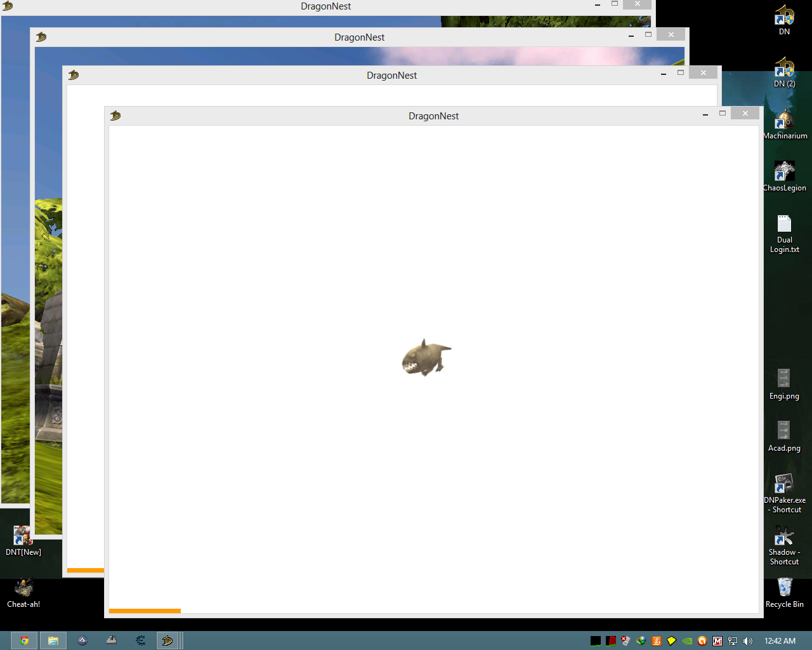Click the rearmost DragonNest window's title icon

click(x=8, y=6)
